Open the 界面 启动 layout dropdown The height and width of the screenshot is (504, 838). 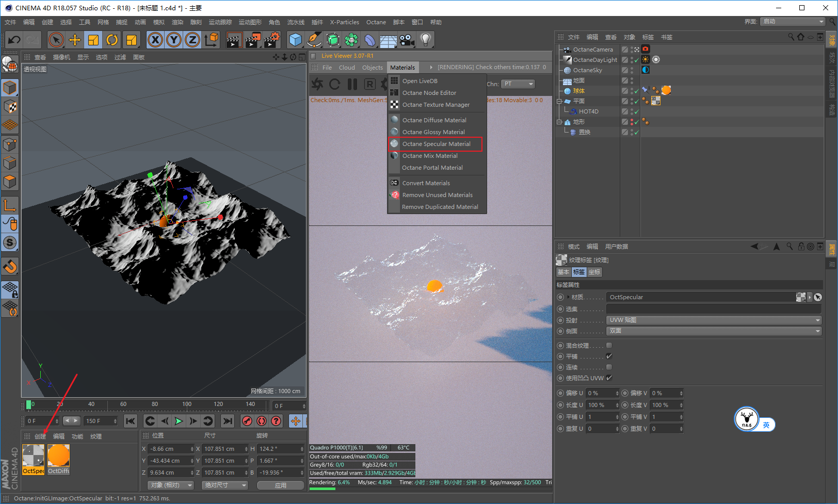pos(793,21)
